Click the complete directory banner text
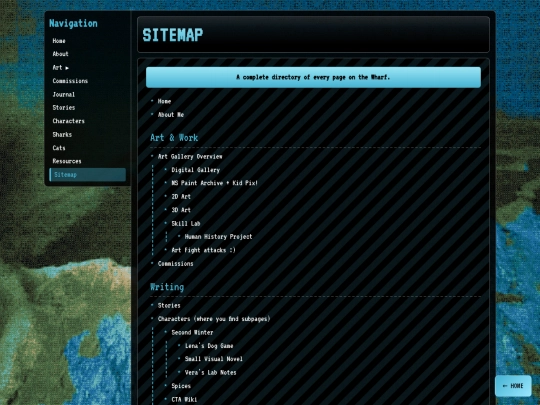The width and height of the screenshot is (540, 405). 313,77
